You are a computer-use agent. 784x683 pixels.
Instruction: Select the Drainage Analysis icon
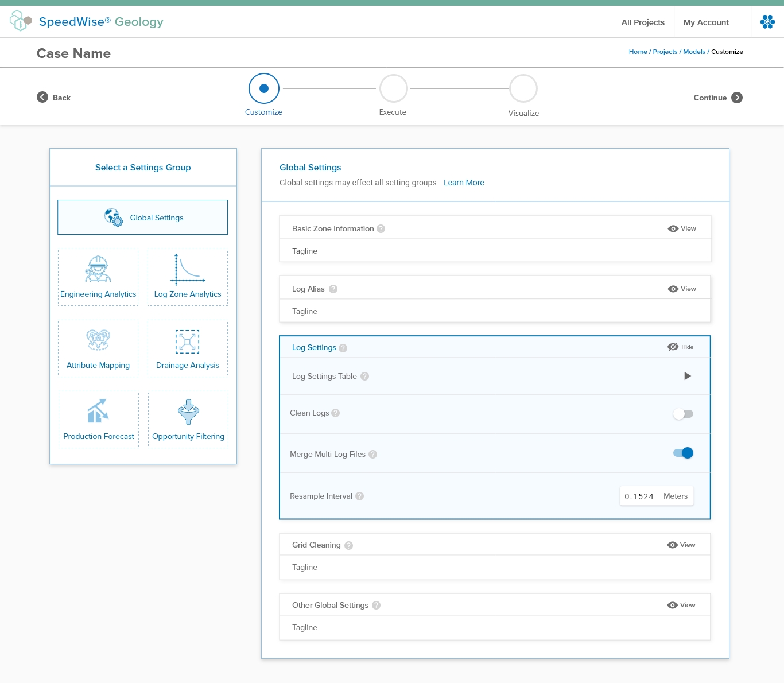coord(188,341)
